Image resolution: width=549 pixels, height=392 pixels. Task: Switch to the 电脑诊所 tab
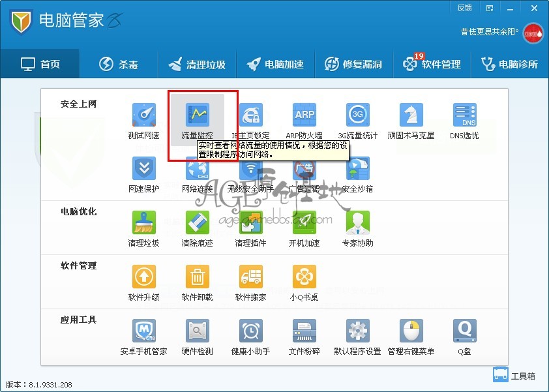tap(510, 64)
